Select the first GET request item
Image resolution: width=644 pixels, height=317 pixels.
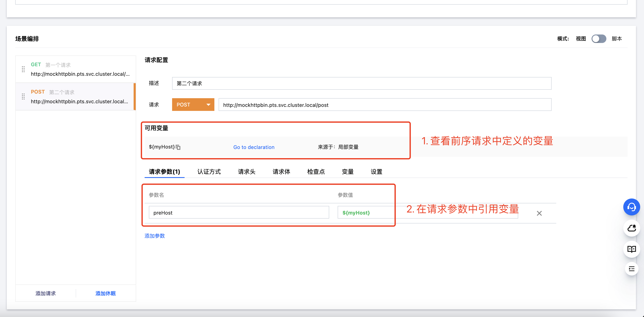point(80,69)
